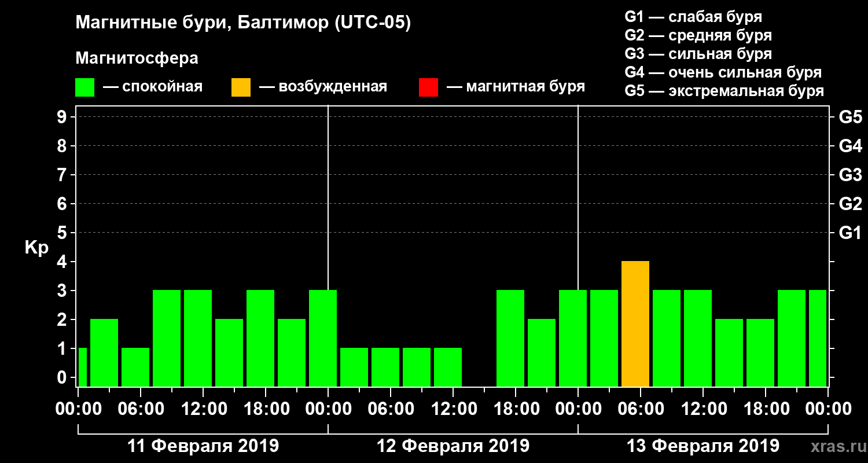868x463 pixels.
Task: Click the 'G5 — экстремальная буря' legend line
Action: pos(724,91)
